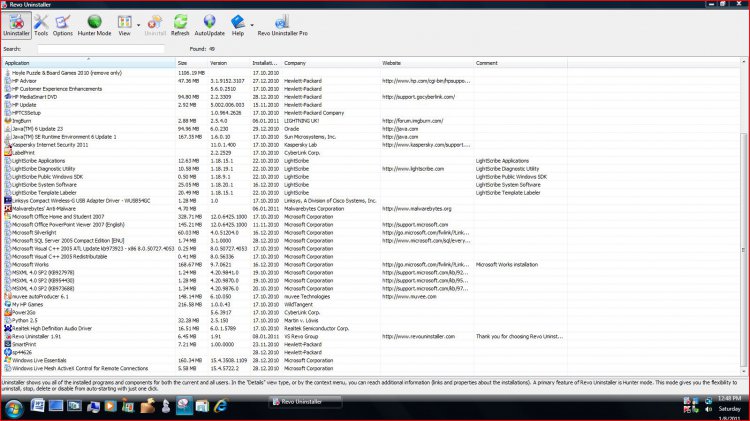750x421 pixels.
Task: Select the Uninstaller toolbar icon
Action: [x=16, y=25]
